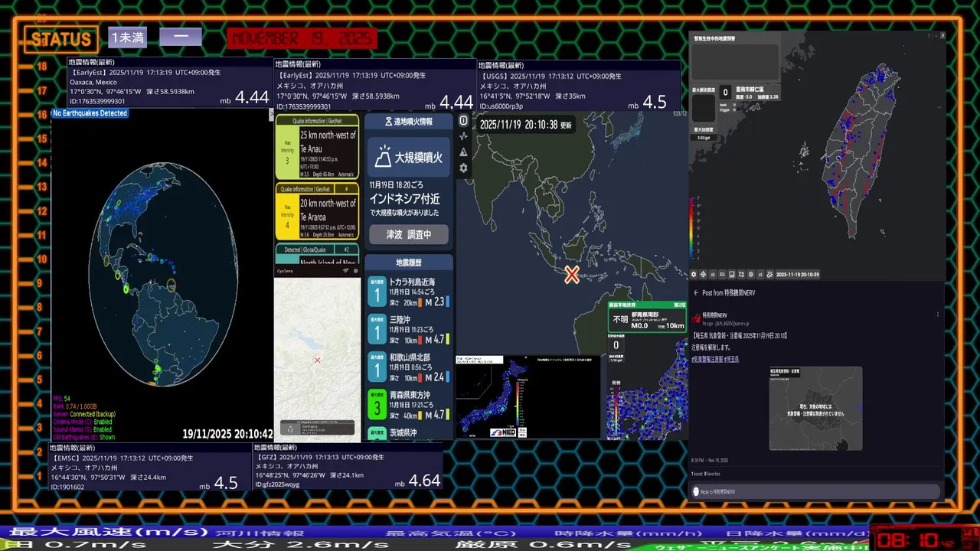Click the Post from 特務機関NERV title
The height and width of the screenshot is (551, 980).
pyautogui.click(x=730, y=293)
